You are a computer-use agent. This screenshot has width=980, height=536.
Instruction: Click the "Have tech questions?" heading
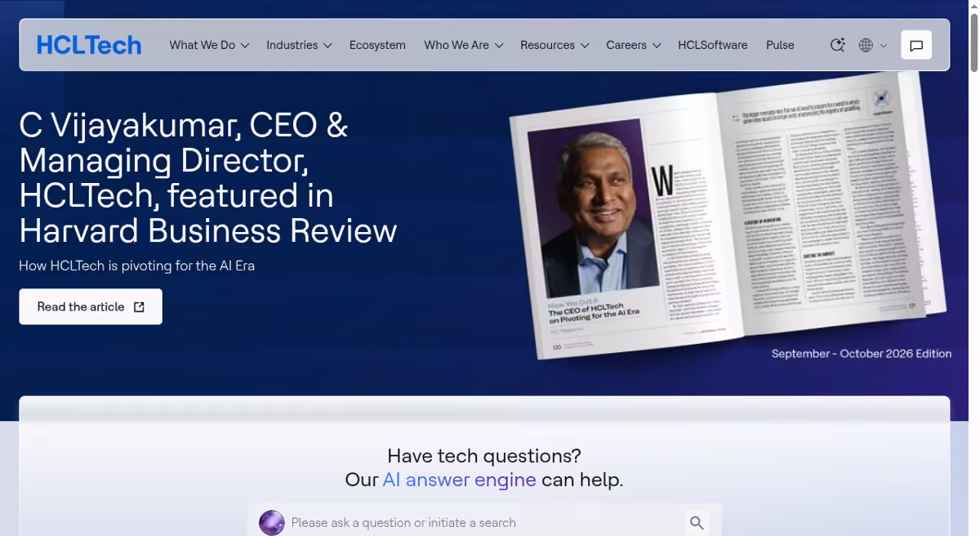[484, 455]
